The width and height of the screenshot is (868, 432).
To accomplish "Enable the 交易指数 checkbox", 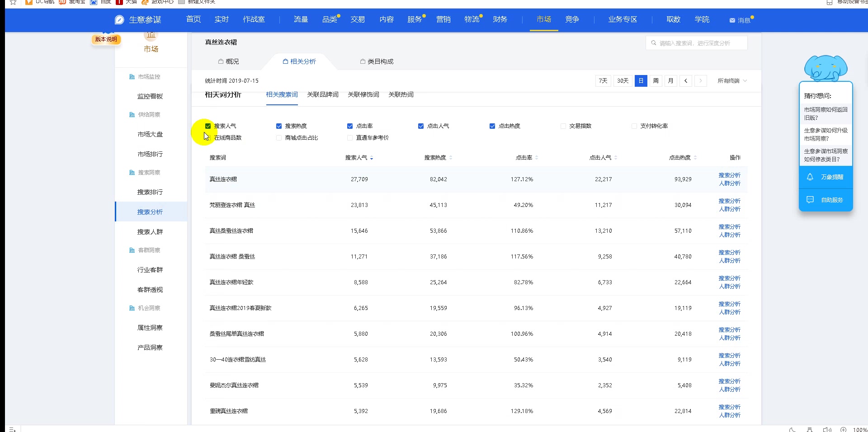I will 563,126.
